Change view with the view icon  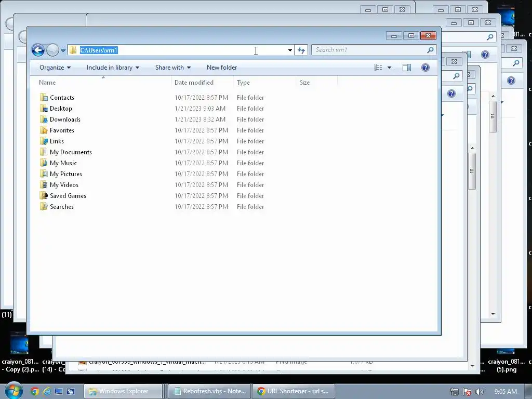click(378, 68)
